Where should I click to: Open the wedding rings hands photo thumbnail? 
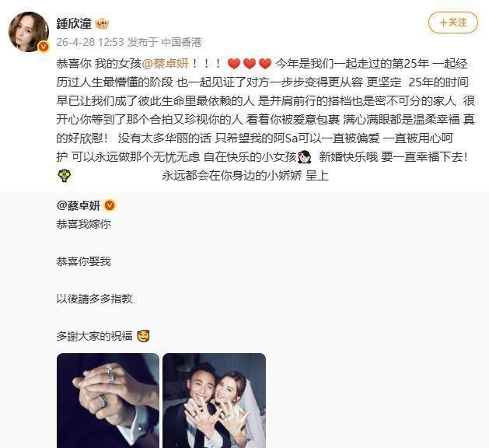click(108, 401)
